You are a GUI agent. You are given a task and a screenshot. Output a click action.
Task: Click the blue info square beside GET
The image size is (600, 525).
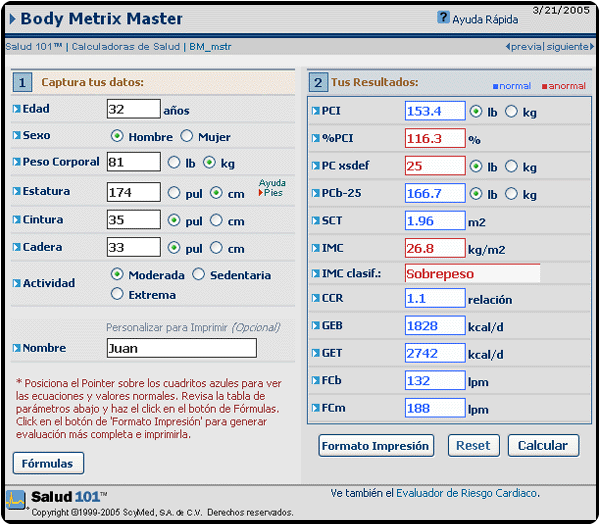point(316,353)
